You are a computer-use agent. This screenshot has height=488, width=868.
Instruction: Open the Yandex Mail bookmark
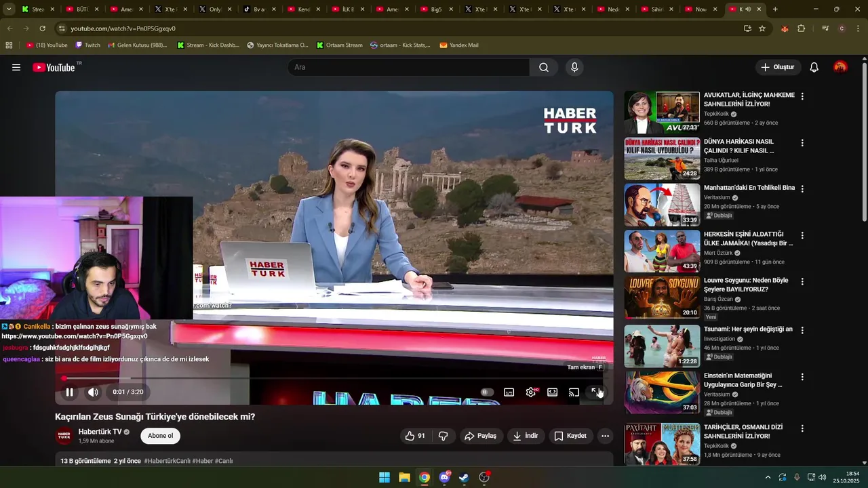coord(459,45)
